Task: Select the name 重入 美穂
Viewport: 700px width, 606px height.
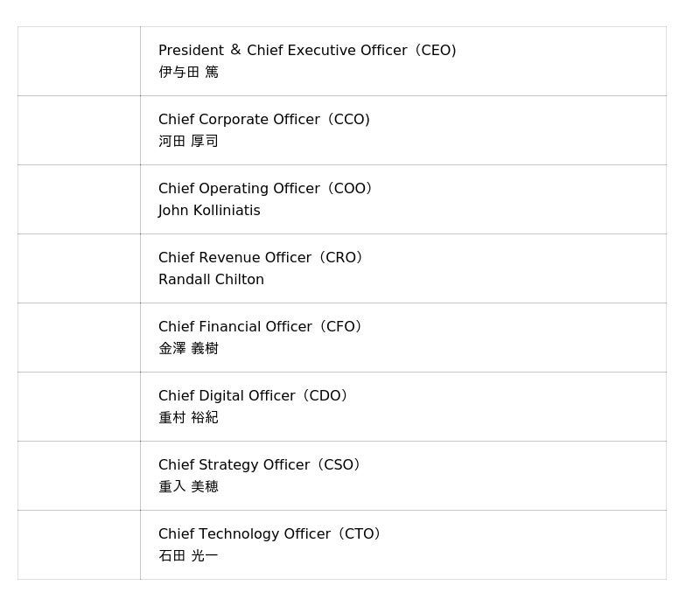Action: 188,487
